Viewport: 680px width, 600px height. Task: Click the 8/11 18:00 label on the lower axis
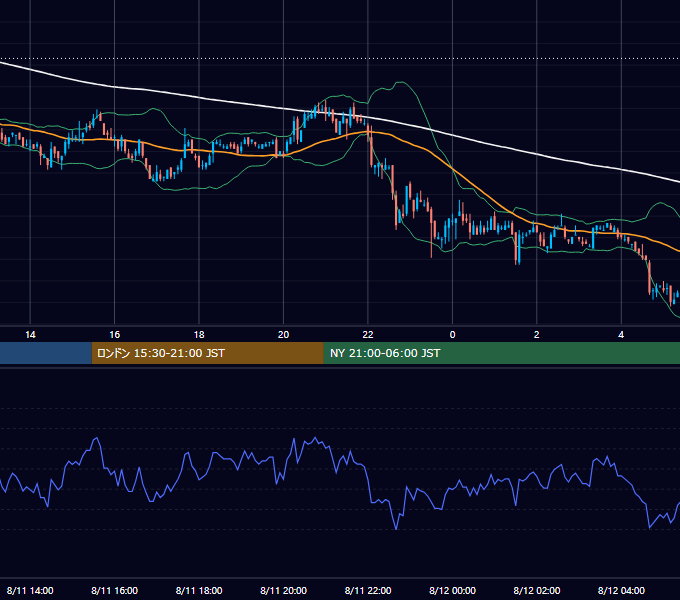pos(199,590)
